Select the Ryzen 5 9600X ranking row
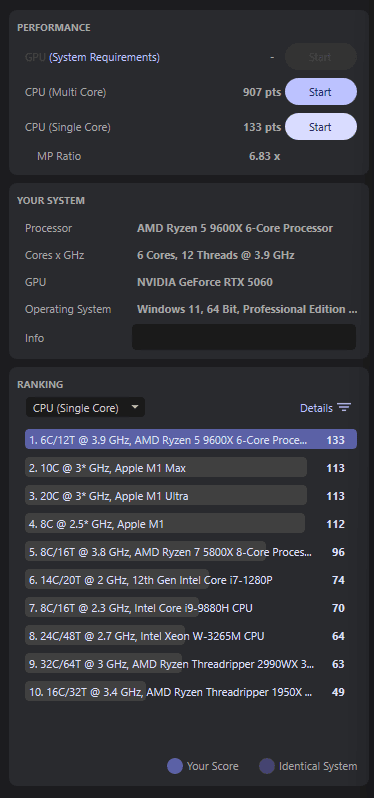This screenshot has width=374, height=798. point(191,440)
